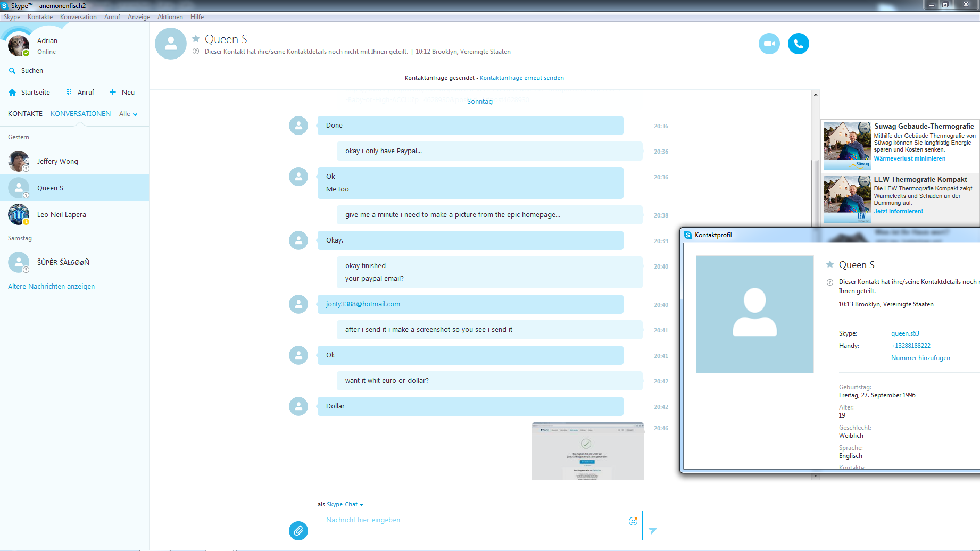
Task: Open the Hilfe menu
Action: (197, 17)
